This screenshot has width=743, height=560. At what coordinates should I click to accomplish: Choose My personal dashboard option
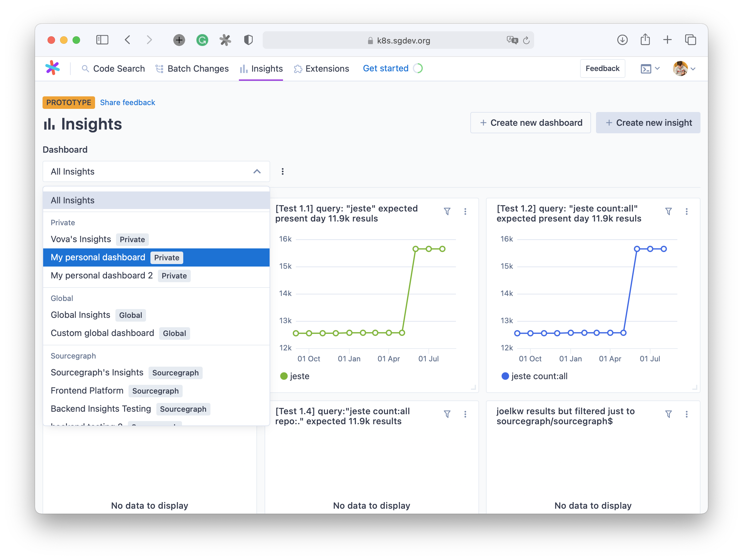pos(156,257)
